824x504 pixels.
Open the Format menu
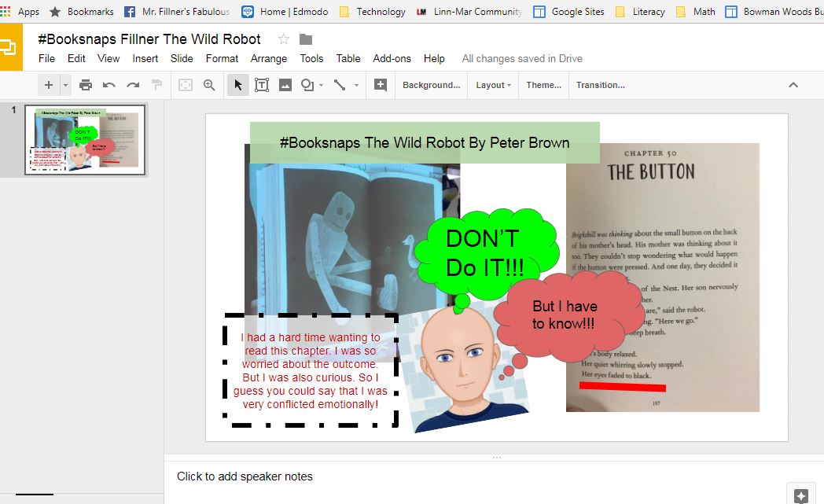222,59
